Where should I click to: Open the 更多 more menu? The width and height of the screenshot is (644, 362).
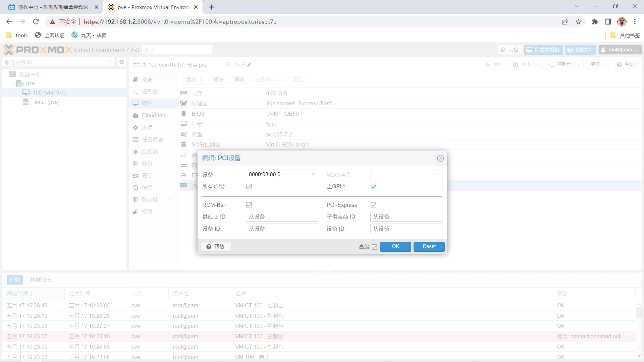point(599,64)
